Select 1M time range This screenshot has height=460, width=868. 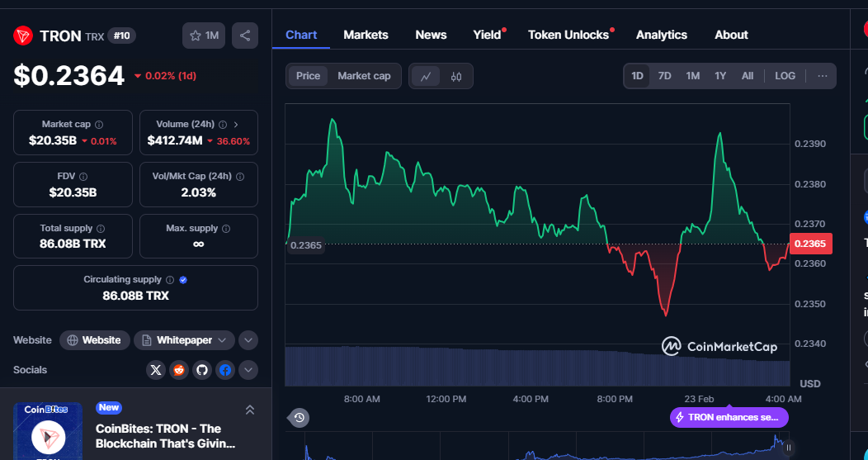pos(692,76)
